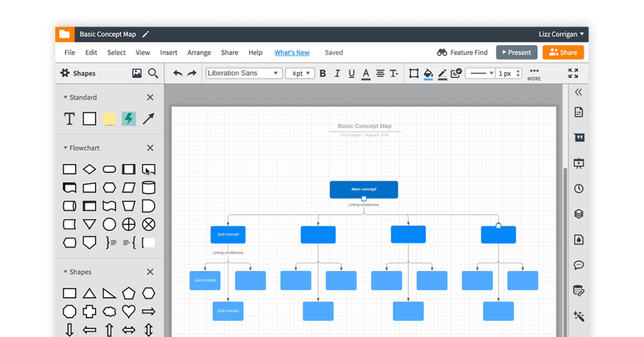The image size is (644, 337).
Task: Close the Flowchart section
Action: [150, 148]
